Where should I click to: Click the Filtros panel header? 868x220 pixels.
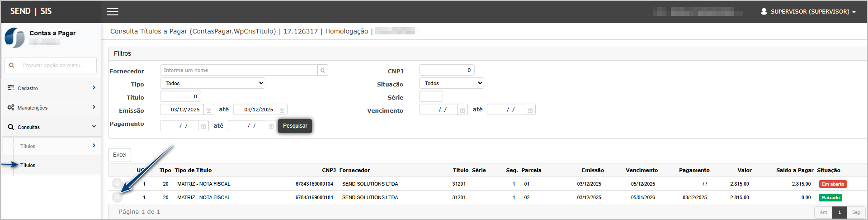(x=487, y=53)
